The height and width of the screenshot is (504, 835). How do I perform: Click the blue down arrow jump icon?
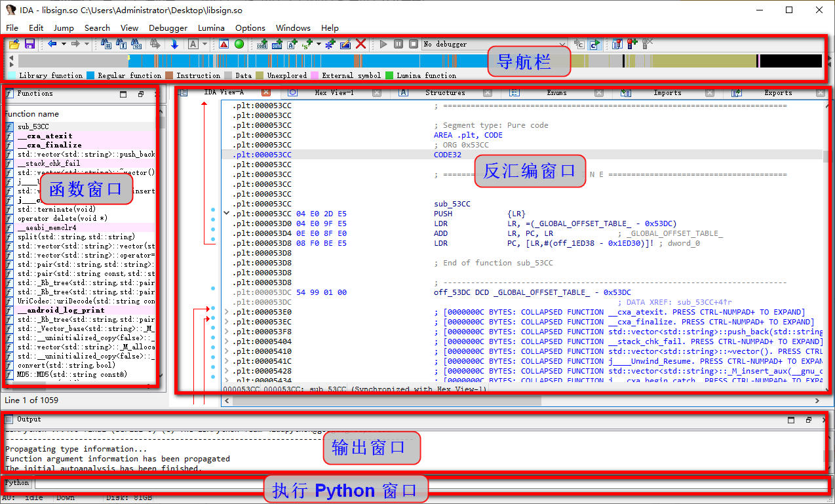point(174,44)
